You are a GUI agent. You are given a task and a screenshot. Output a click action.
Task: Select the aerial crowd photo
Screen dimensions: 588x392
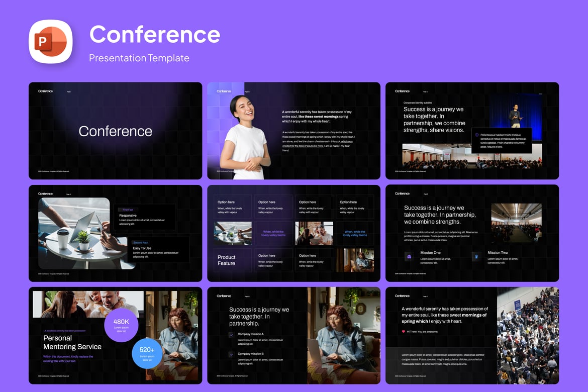(528, 335)
